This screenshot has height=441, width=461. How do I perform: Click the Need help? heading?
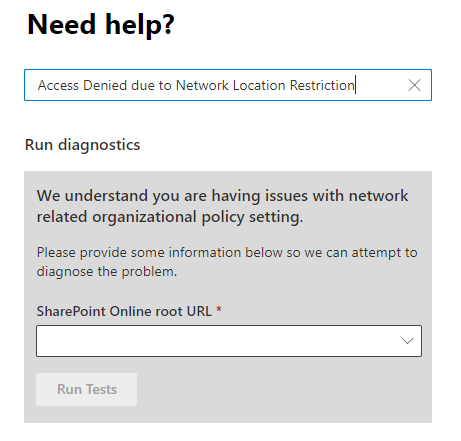(x=101, y=25)
